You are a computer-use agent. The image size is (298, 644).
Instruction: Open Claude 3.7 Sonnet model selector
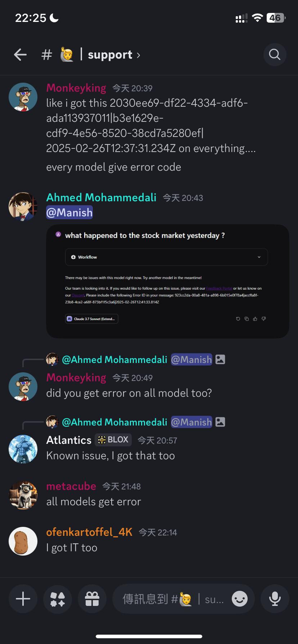pyautogui.click(x=92, y=319)
